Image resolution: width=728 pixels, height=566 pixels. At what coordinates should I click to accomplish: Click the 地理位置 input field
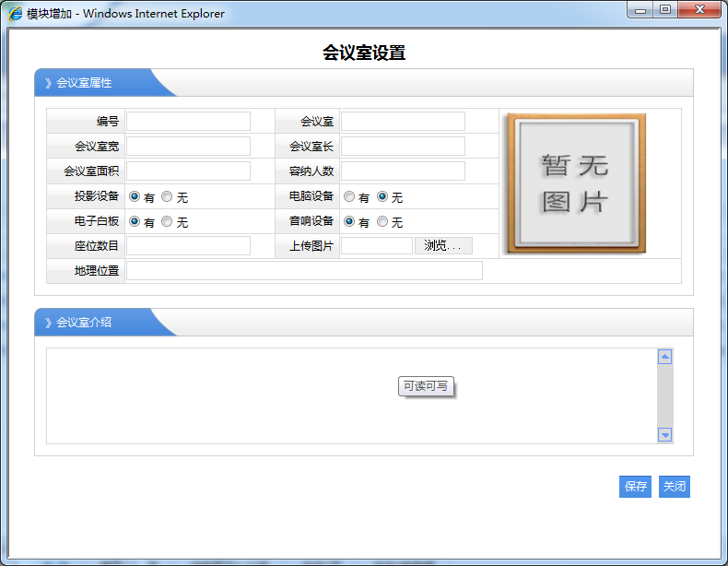304,270
